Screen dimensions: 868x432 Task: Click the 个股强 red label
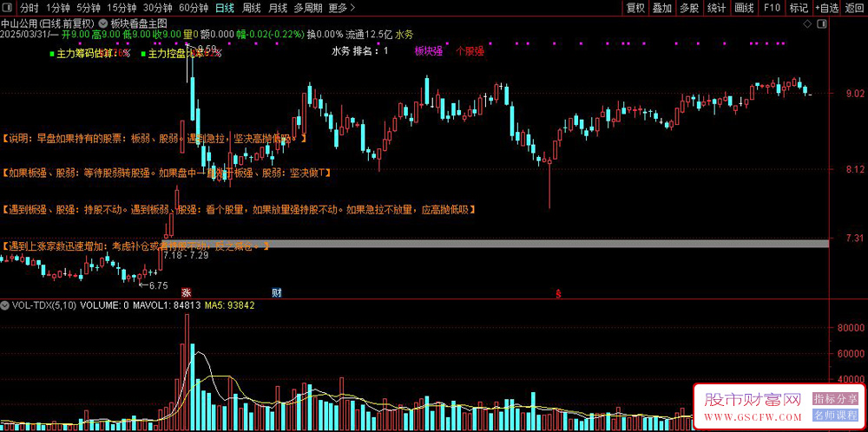[470, 51]
